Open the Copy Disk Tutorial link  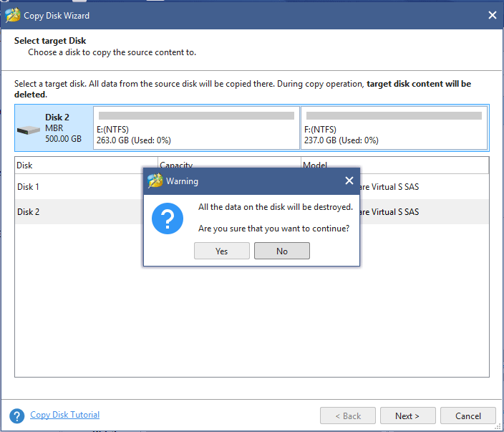pyautogui.click(x=64, y=415)
